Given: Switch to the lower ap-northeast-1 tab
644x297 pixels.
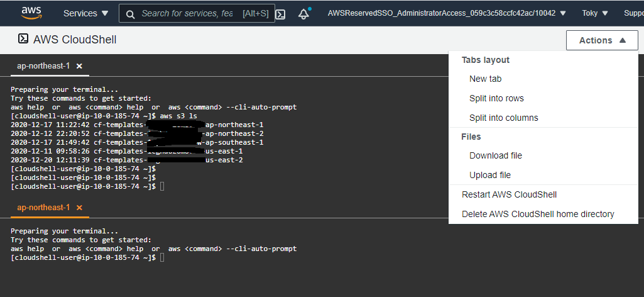Looking at the screenshot, I should tap(43, 207).
